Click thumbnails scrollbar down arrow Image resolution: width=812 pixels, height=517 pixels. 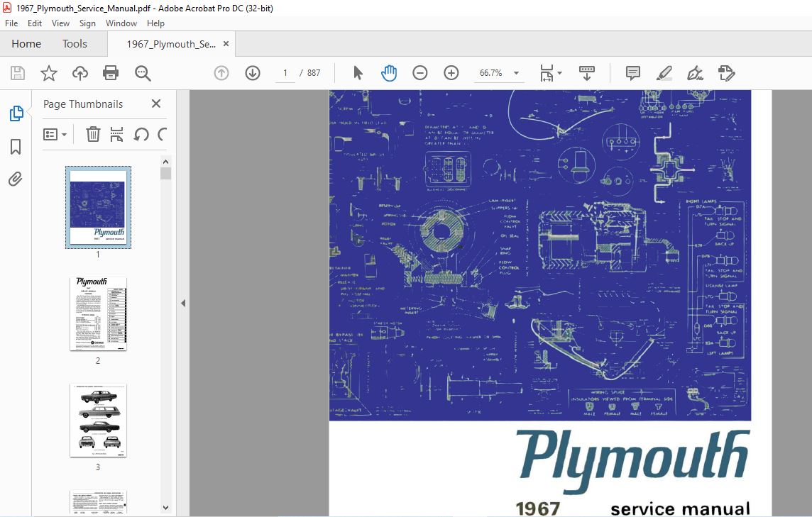pyautogui.click(x=165, y=508)
